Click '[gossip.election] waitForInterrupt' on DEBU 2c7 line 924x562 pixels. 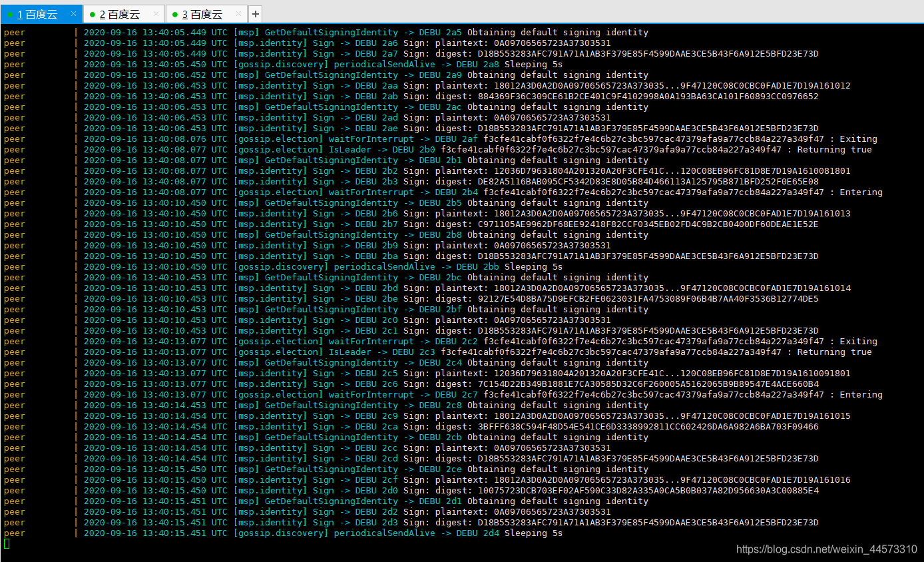click(324, 394)
